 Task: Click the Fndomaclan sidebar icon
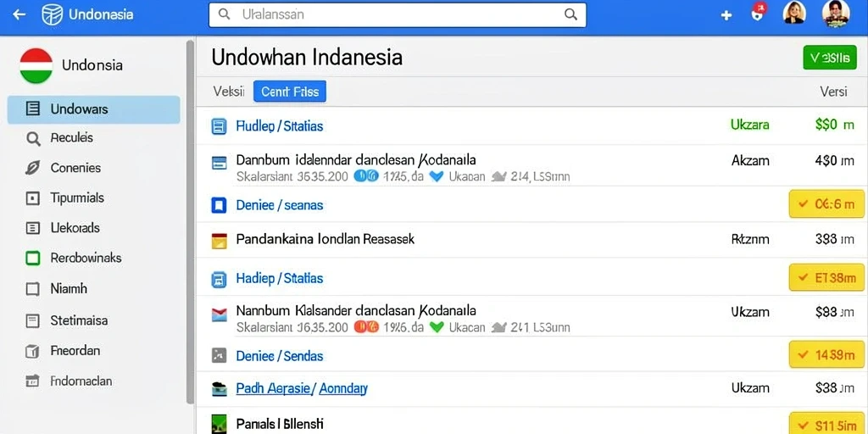[33, 381]
